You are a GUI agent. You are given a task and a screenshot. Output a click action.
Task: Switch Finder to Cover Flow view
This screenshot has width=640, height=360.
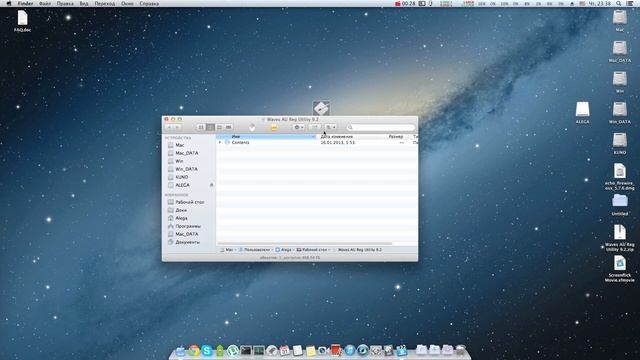228,127
